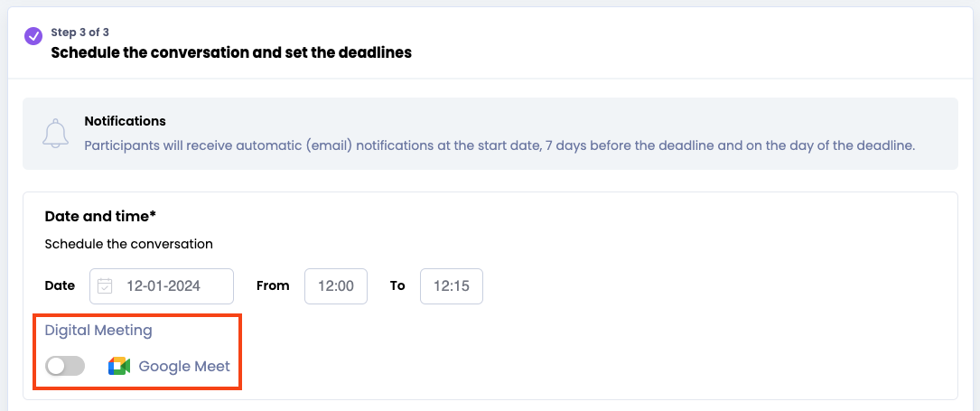The height and width of the screenshot is (411, 980).
Task: Click the 'Google Meet' text label
Action: click(184, 367)
